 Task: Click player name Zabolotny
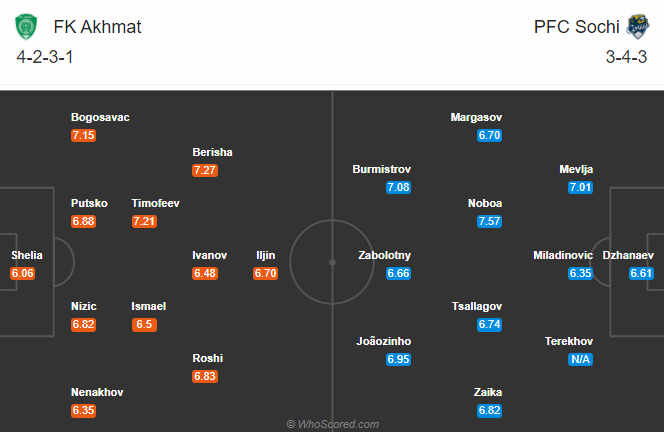coord(385,255)
